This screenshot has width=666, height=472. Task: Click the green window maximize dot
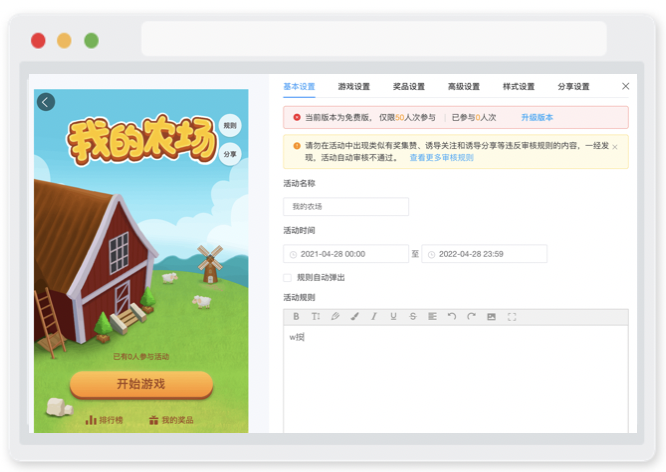coord(91,41)
